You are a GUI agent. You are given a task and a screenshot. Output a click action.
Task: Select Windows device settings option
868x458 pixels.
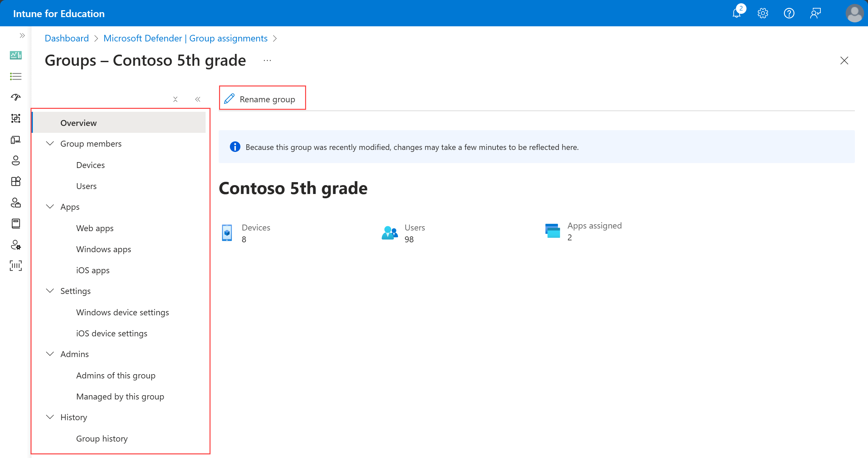(123, 312)
